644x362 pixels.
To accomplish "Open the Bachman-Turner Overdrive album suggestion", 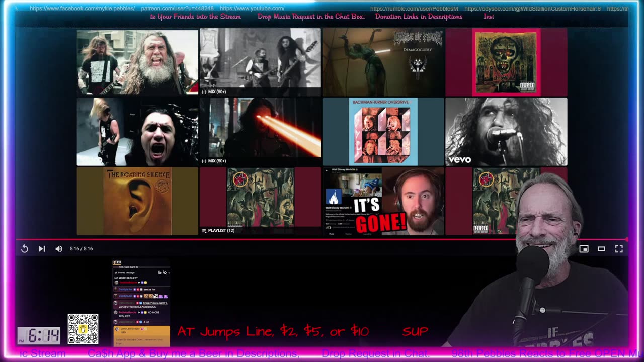I will (x=383, y=132).
